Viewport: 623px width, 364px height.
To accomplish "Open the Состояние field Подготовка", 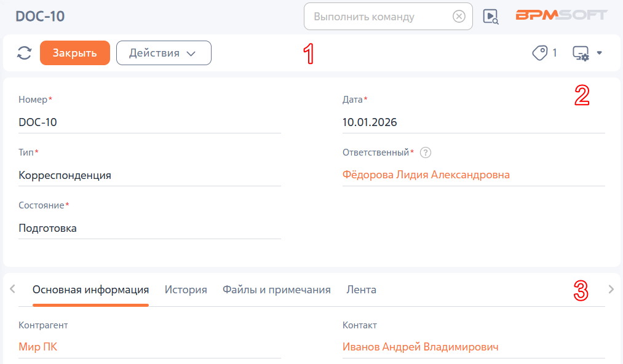I will click(x=150, y=228).
